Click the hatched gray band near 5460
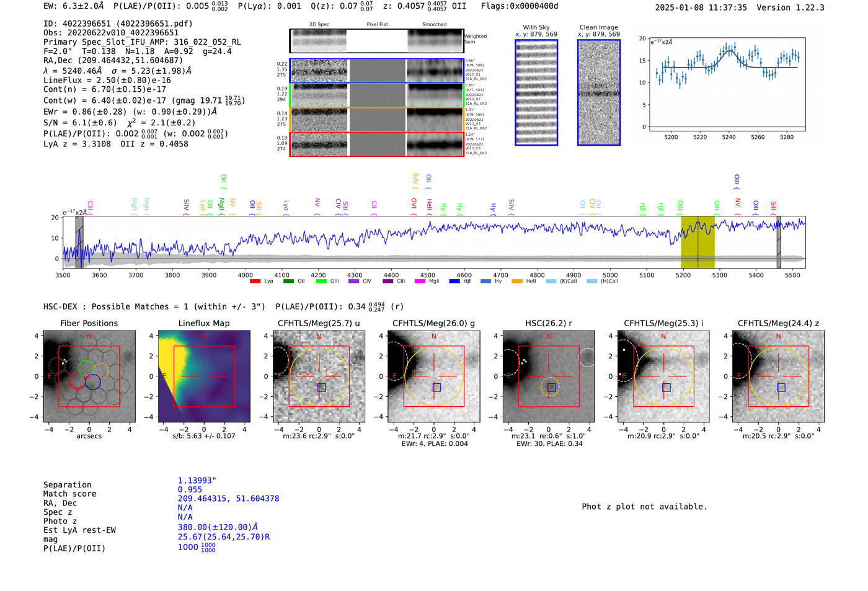Image resolution: width=868 pixels, height=591 pixels. pyautogui.click(x=779, y=242)
